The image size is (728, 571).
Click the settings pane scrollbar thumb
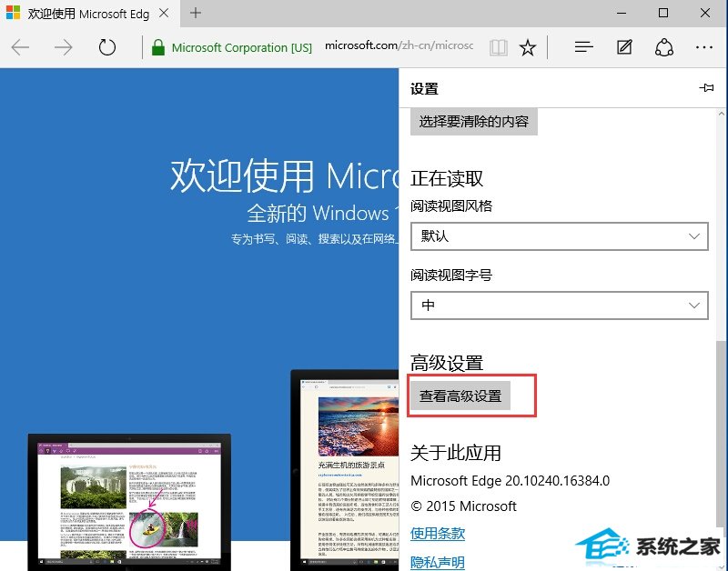pyautogui.click(x=721, y=434)
